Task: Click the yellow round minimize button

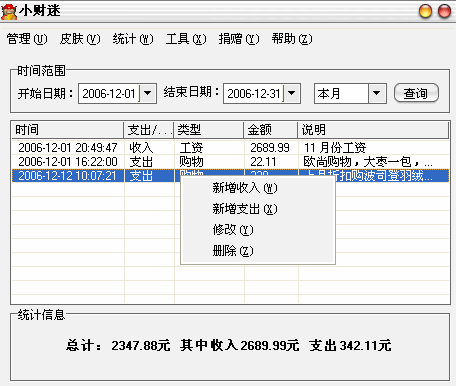Action: [425, 11]
